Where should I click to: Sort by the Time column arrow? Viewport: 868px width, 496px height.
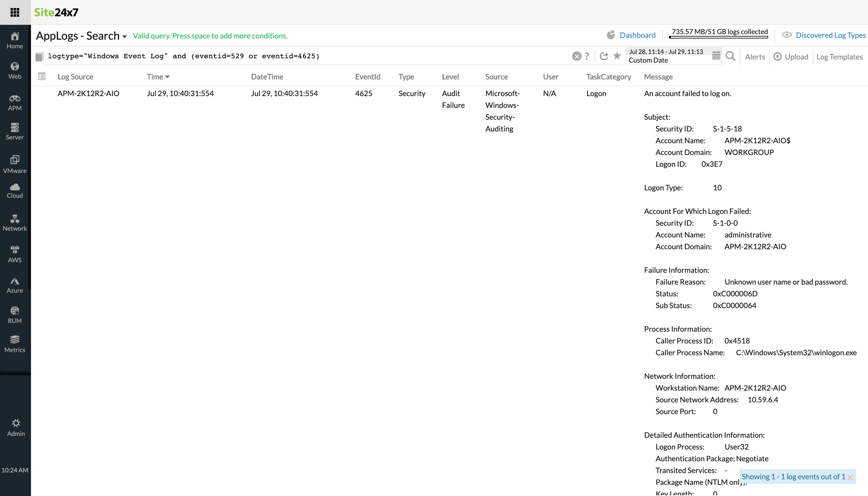167,77
